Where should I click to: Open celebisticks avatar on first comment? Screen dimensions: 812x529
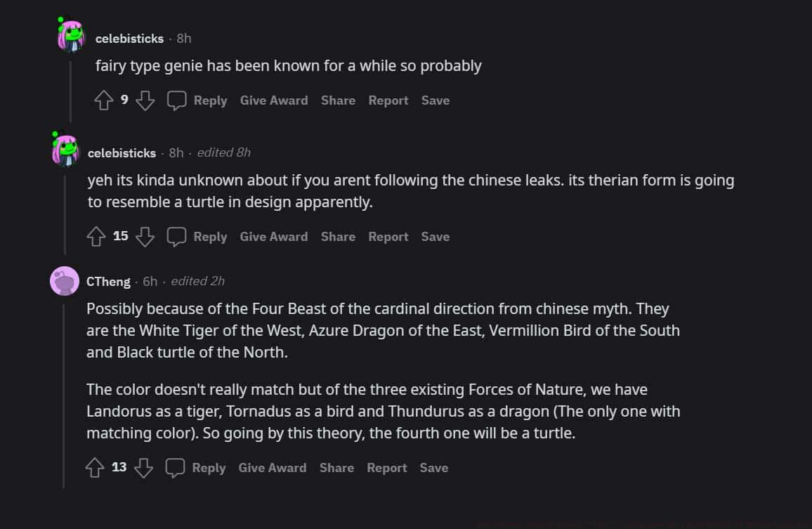70,35
